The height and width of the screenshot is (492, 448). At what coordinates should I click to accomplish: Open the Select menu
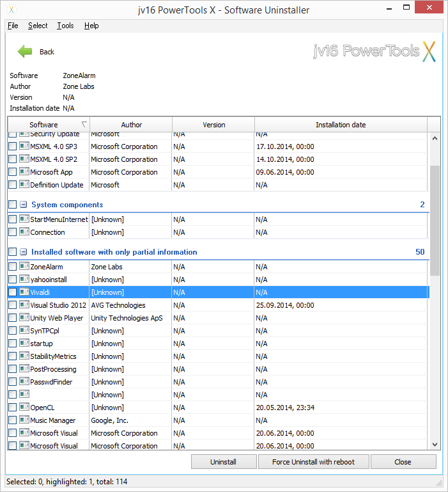(38, 26)
